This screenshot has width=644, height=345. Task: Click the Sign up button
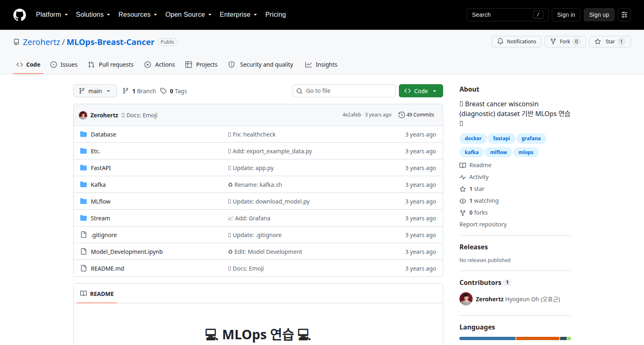[x=599, y=15]
